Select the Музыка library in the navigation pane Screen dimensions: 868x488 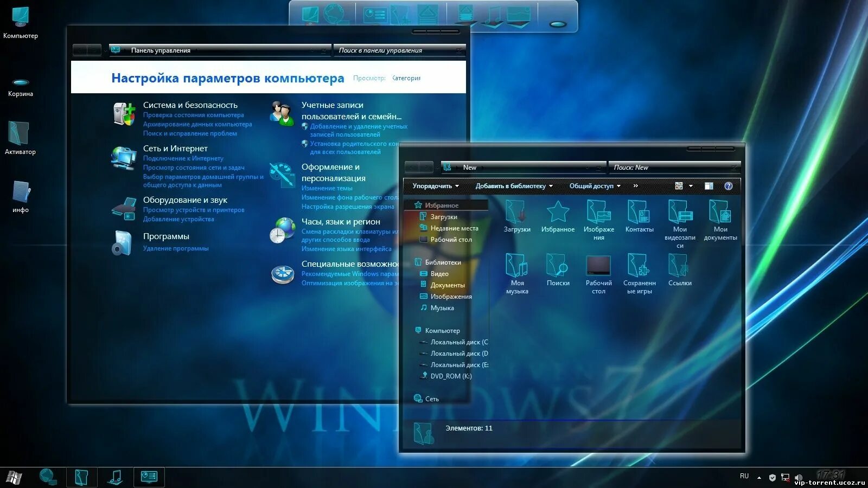[442, 308]
